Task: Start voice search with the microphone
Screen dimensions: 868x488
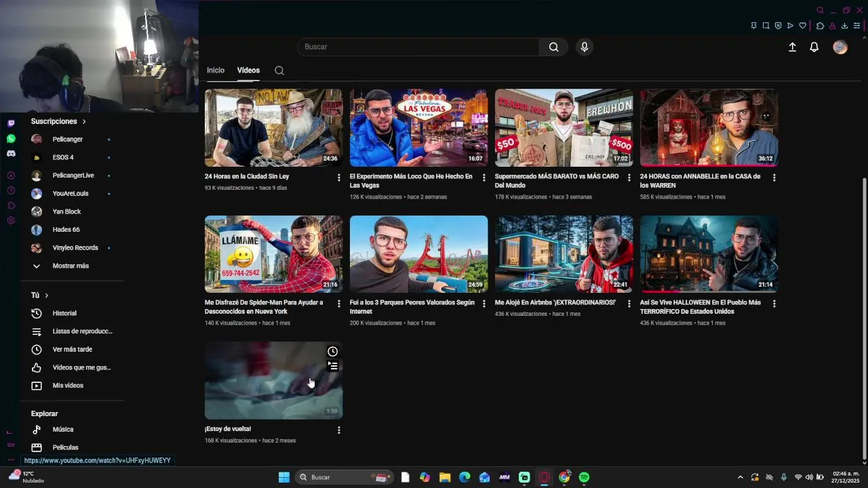Action: (585, 47)
